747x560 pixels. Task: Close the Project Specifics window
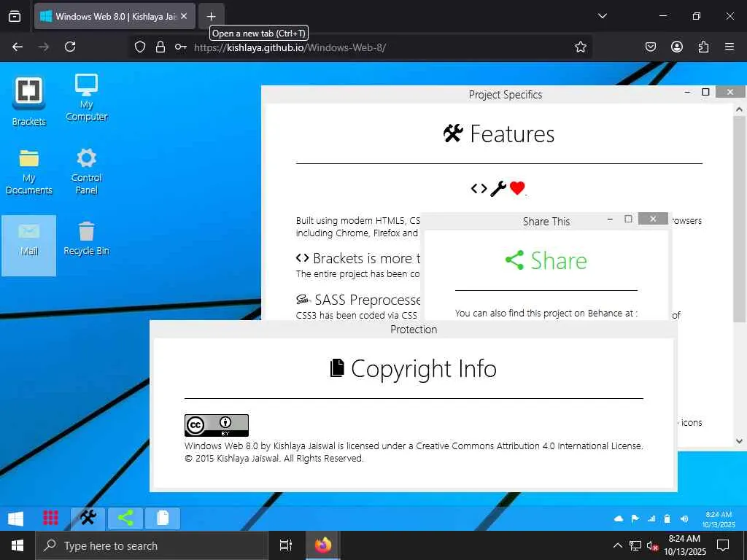729,92
